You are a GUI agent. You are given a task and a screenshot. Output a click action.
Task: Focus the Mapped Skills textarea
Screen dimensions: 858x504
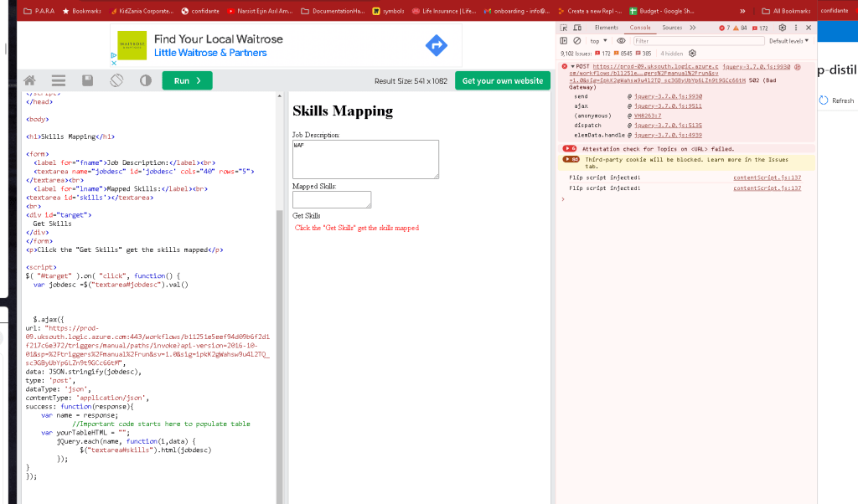332,199
